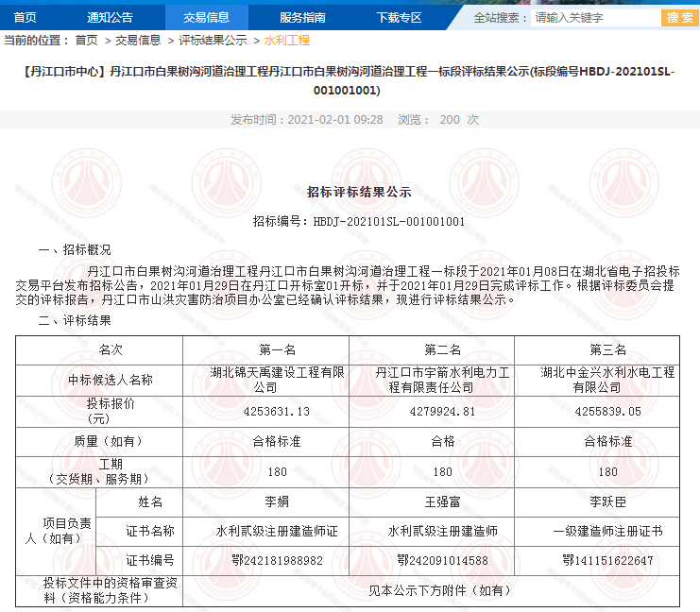Click the orange 水利工程 breadcrumb link
Screen dimensions: 700x612
pyautogui.click(x=286, y=41)
